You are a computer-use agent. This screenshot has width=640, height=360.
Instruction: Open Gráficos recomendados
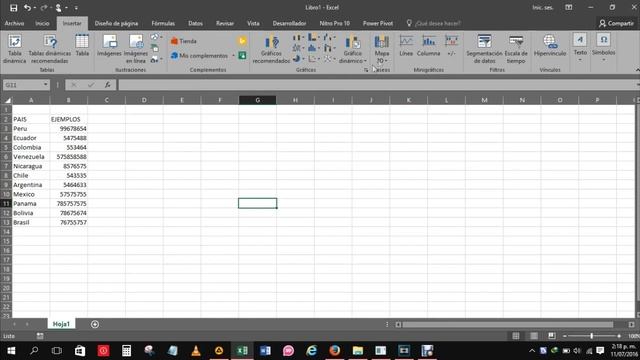coord(271,49)
